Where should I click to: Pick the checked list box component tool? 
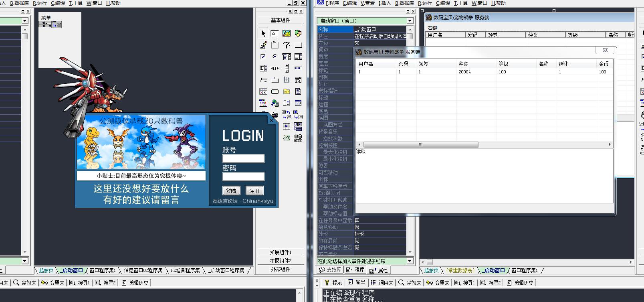coord(263,68)
